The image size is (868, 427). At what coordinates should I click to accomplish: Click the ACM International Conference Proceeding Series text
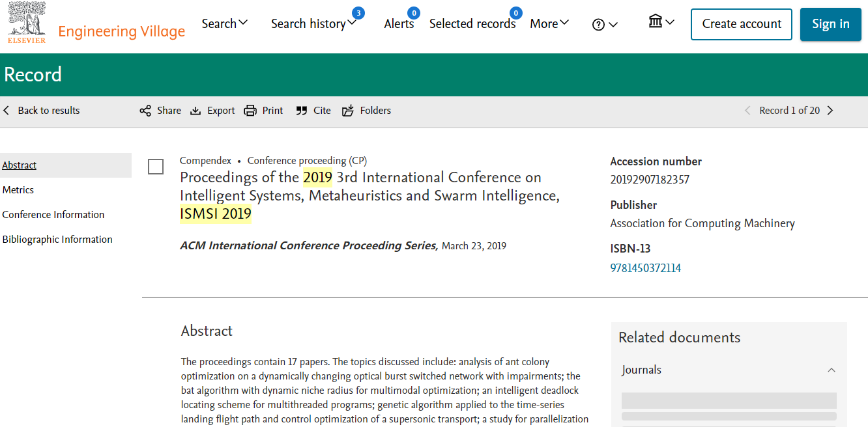click(x=309, y=245)
